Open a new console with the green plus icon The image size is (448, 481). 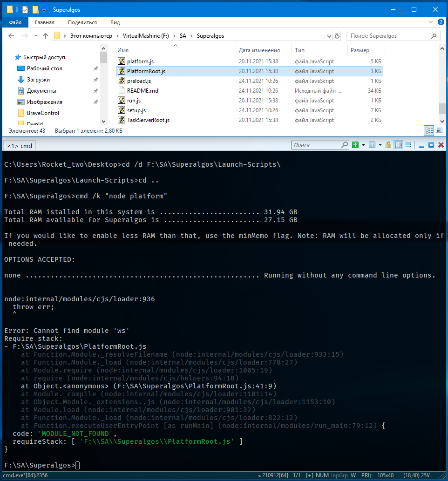(x=355, y=145)
